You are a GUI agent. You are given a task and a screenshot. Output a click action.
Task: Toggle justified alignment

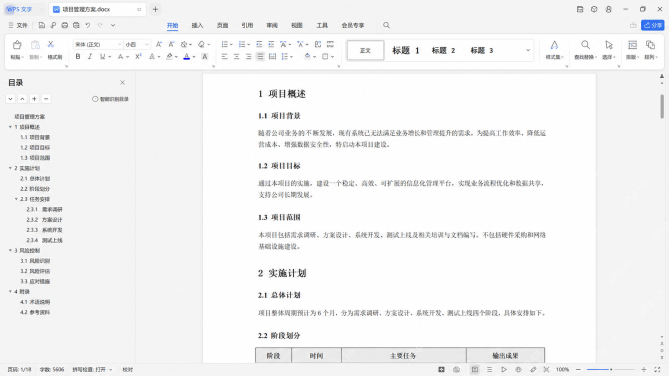click(x=260, y=57)
